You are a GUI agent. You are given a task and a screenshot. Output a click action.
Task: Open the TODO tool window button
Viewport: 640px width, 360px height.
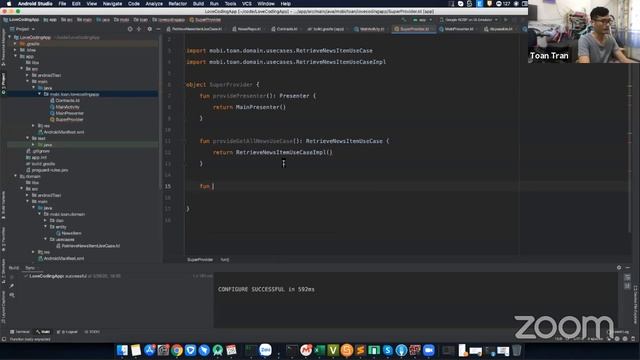tap(92, 332)
